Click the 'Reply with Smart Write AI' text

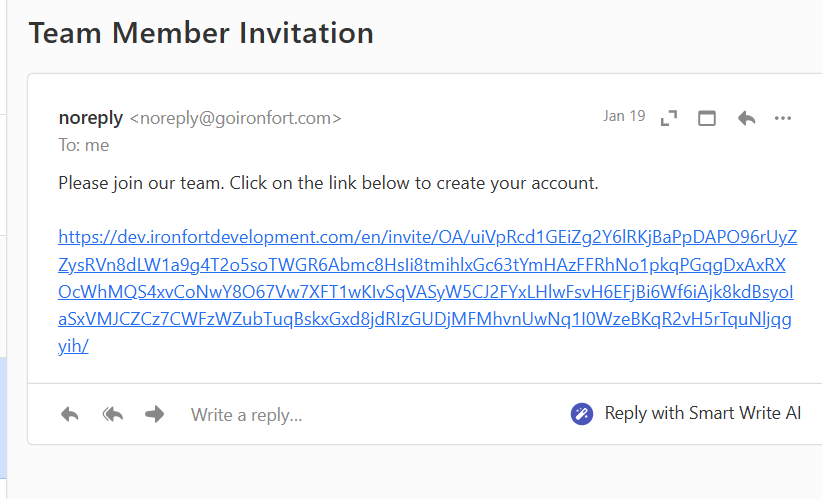pyautogui.click(x=702, y=413)
